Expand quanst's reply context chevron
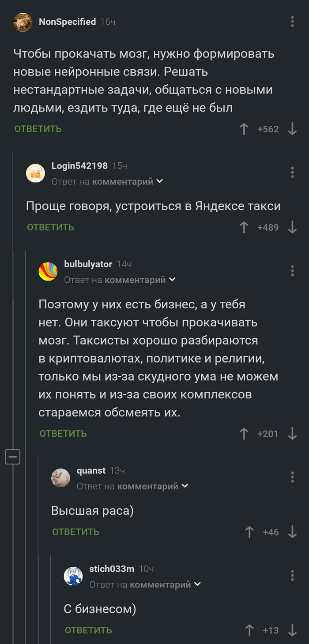Screen dimensions: 309x644 click(185, 485)
